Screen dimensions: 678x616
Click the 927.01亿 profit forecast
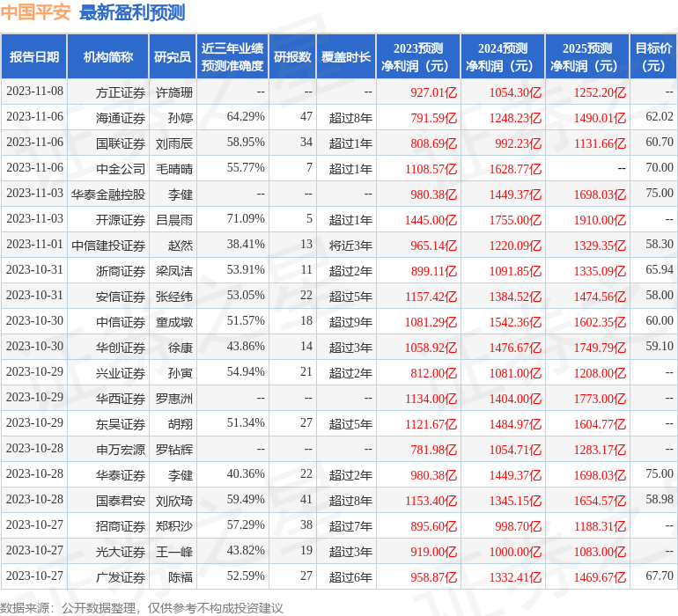pos(434,92)
